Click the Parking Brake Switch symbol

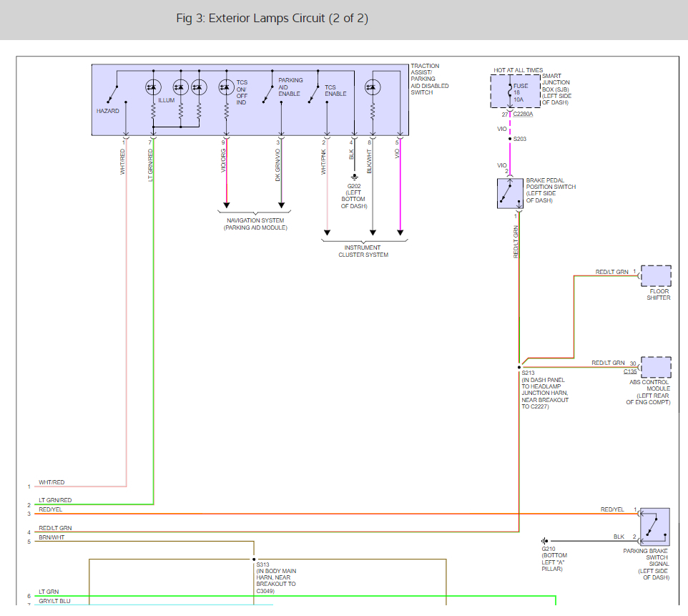click(654, 527)
